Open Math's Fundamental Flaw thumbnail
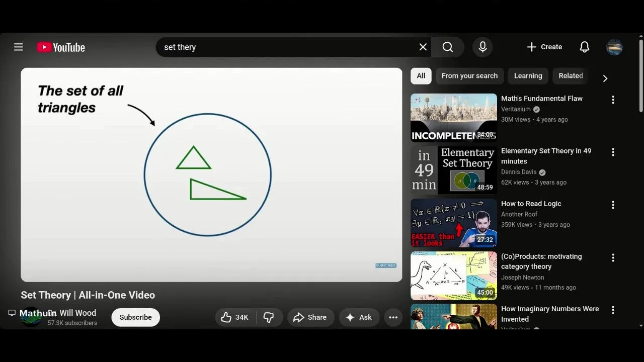644x362 pixels. pos(454,118)
